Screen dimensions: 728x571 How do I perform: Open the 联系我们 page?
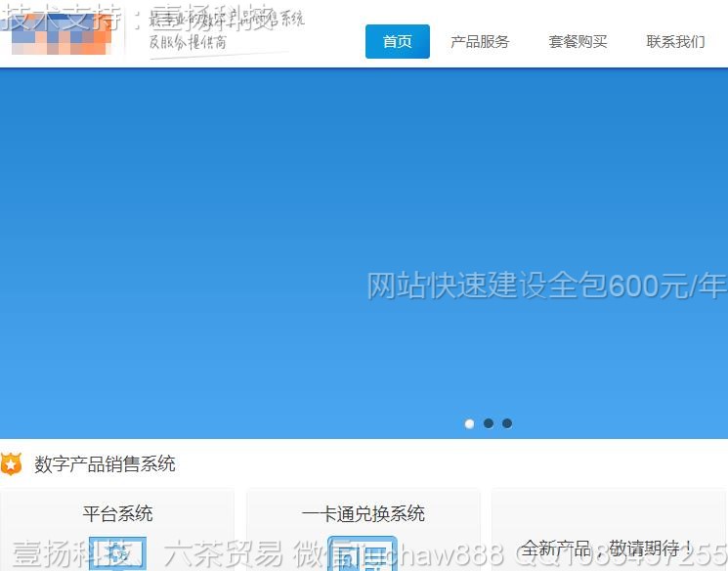(675, 42)
